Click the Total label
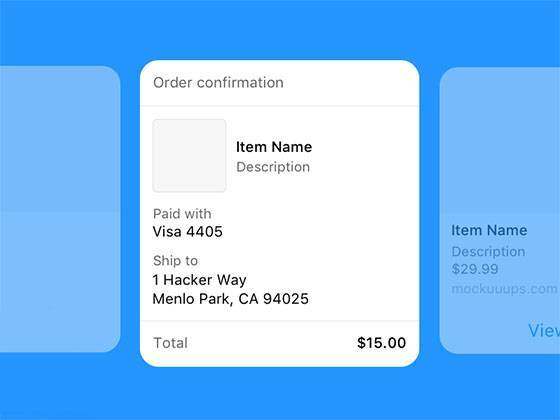 [170, 343]
